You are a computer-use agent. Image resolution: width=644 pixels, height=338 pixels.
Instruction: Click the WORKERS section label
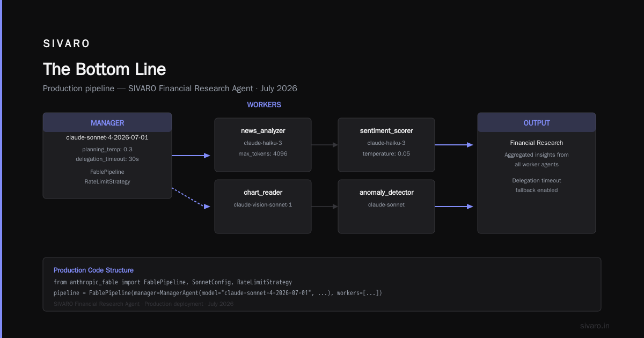pyautogui.click(x=264, y=105)
